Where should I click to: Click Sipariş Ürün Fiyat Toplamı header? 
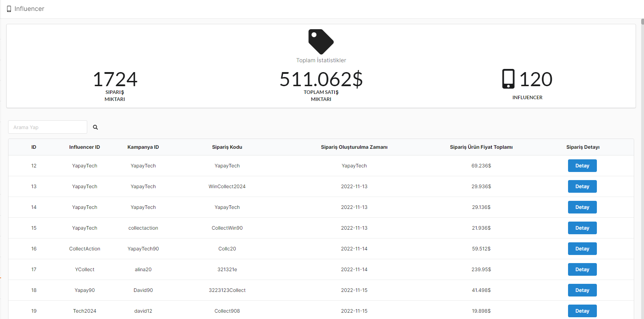(481, 147)
